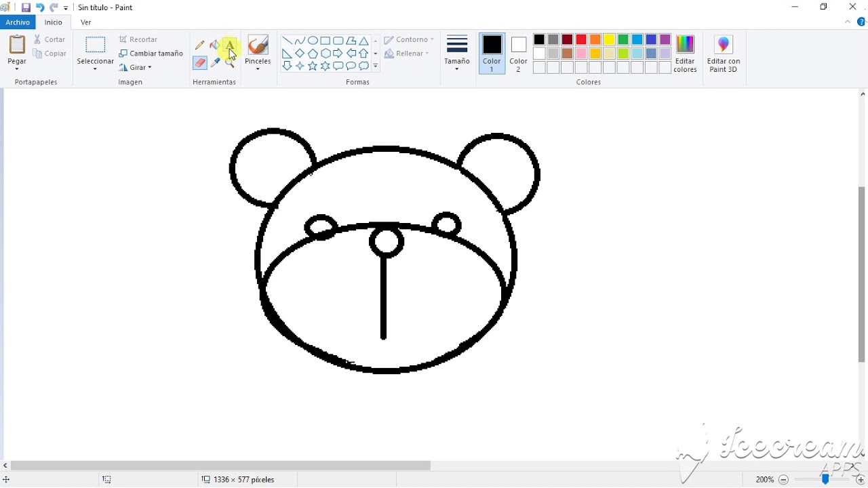The width and height of the screenshot is (868, 488).
Task: Click the Recortar crop button
Action: tap(138, 39)
